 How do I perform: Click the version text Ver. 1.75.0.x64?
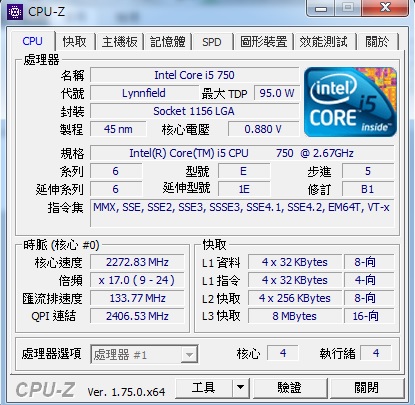(x=126, y=392)
